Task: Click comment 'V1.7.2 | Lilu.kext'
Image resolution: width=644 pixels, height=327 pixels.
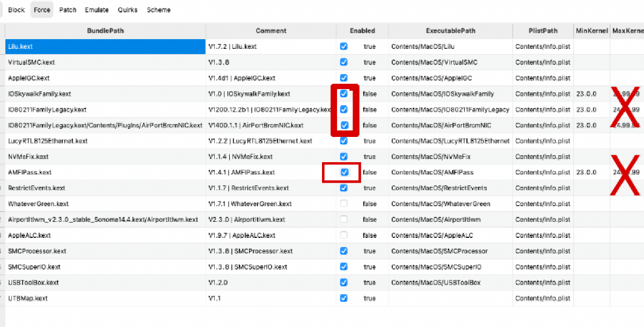Action: (x=232, y=47)
